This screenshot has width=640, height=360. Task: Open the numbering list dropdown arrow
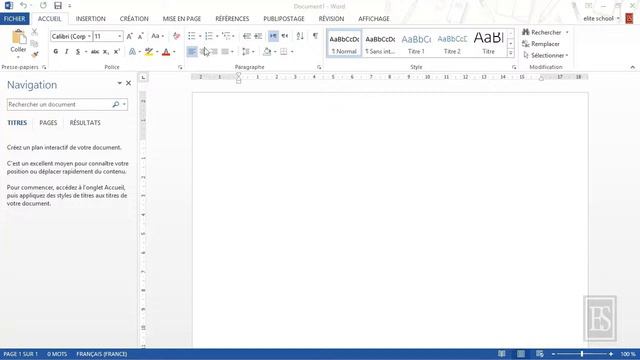(217, 36)
